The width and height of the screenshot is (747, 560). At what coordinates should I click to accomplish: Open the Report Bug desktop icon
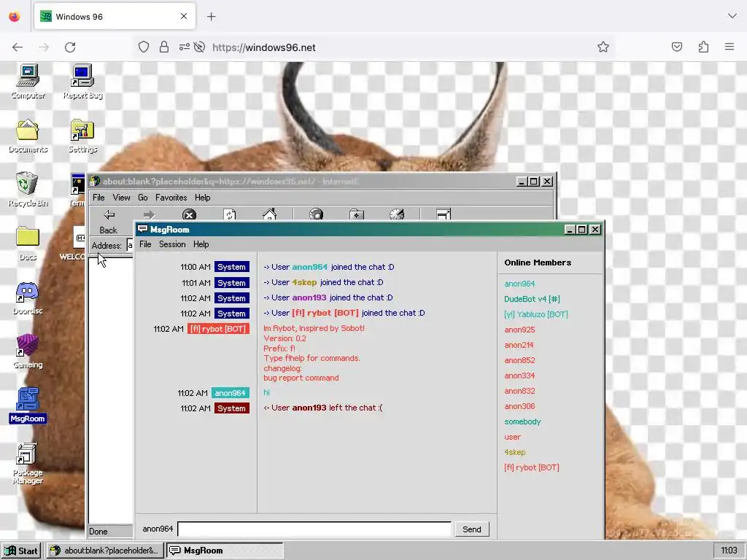point(82,82)
